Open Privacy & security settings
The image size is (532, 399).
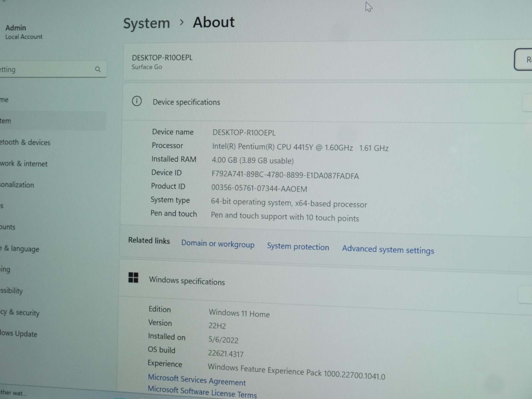(x=20, y=313)
